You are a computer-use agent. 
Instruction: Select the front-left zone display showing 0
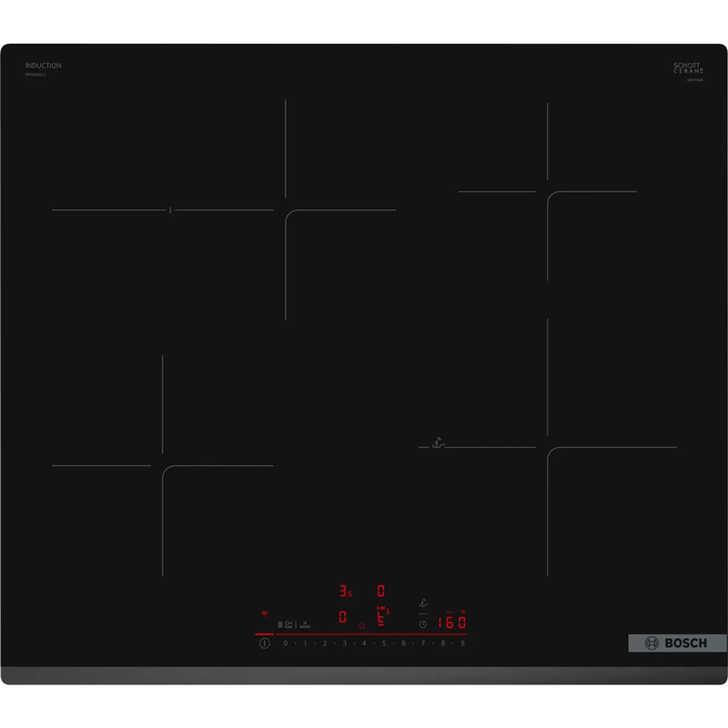tap(342, 618)
